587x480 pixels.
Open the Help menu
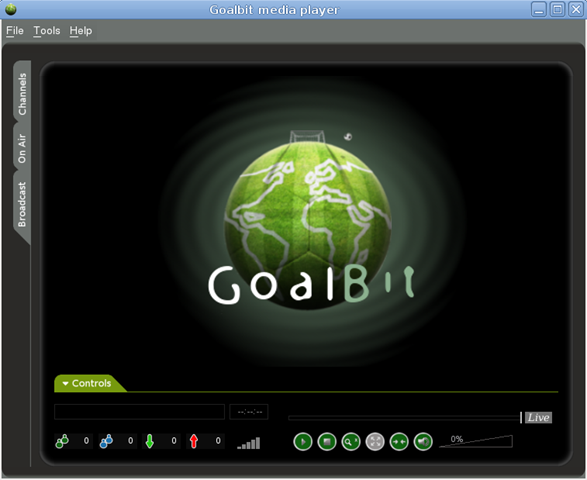pyautogui.click(x=81, y=31)
